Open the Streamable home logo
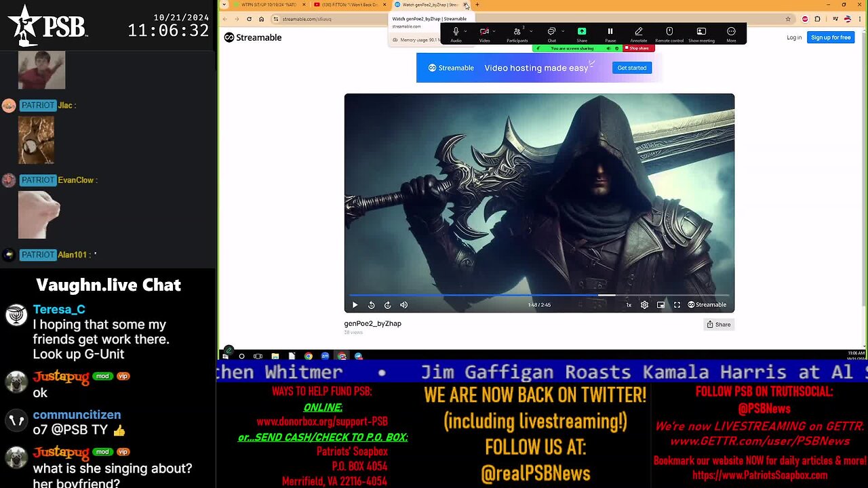The width and height of the screenshot is (868, 488). (253, 37)
